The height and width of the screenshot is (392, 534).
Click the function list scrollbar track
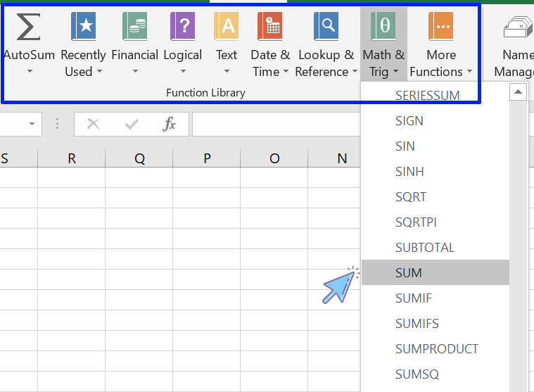tap(518, 245)
